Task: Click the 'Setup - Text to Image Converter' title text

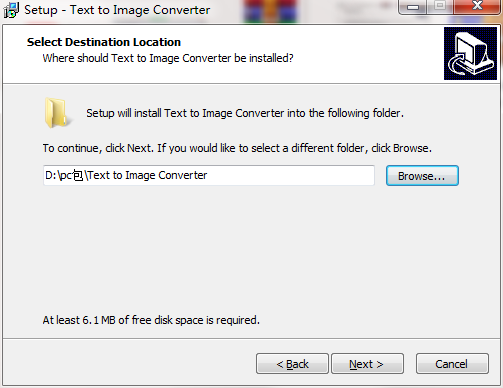Action: [117, 10]
